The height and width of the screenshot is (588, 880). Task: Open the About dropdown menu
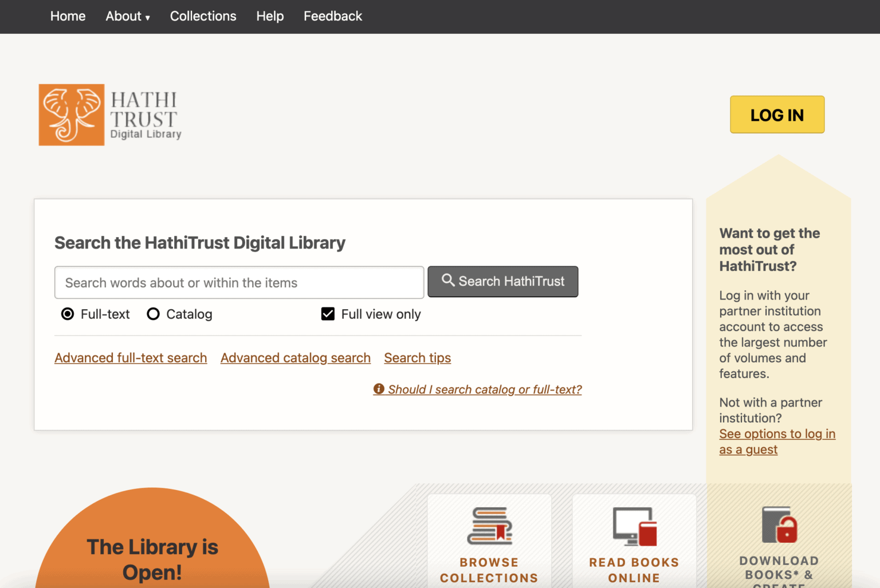127,16
